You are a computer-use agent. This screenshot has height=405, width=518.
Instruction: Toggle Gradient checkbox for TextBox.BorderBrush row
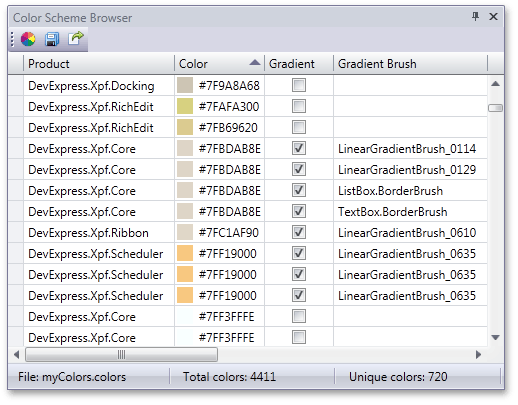click(x=299, y=211)
